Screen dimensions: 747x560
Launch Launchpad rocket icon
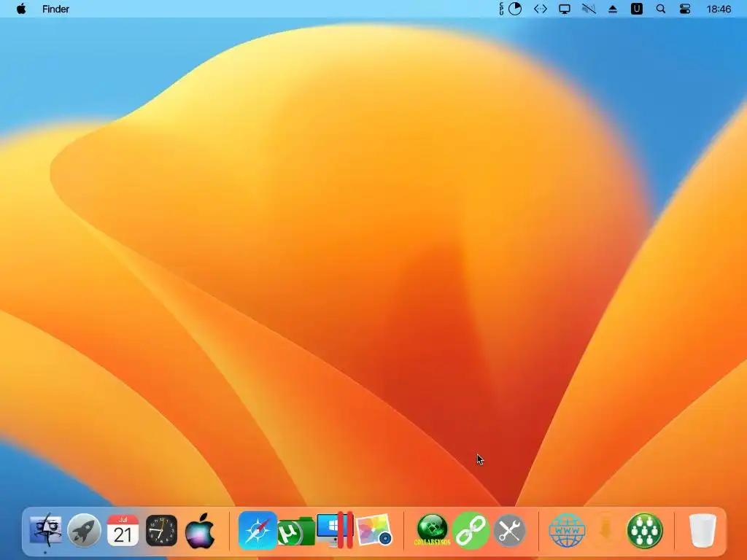coord(84,530)
